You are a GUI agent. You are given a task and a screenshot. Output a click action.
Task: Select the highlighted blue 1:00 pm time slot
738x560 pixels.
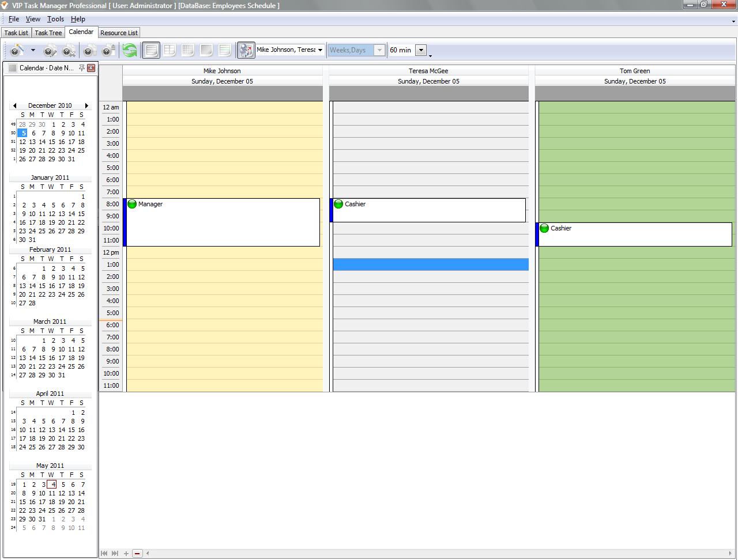pyautogui.click(x=430, y=264)
